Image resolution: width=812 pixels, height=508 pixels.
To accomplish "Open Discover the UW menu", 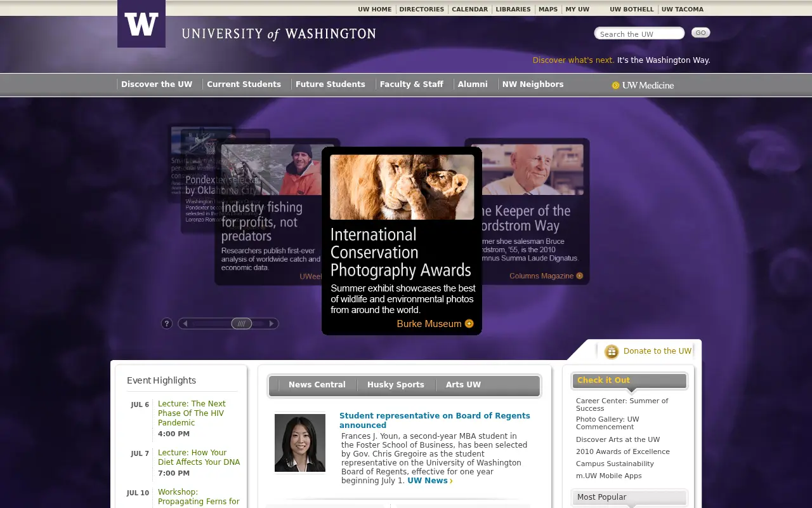I will click(157, 84).
